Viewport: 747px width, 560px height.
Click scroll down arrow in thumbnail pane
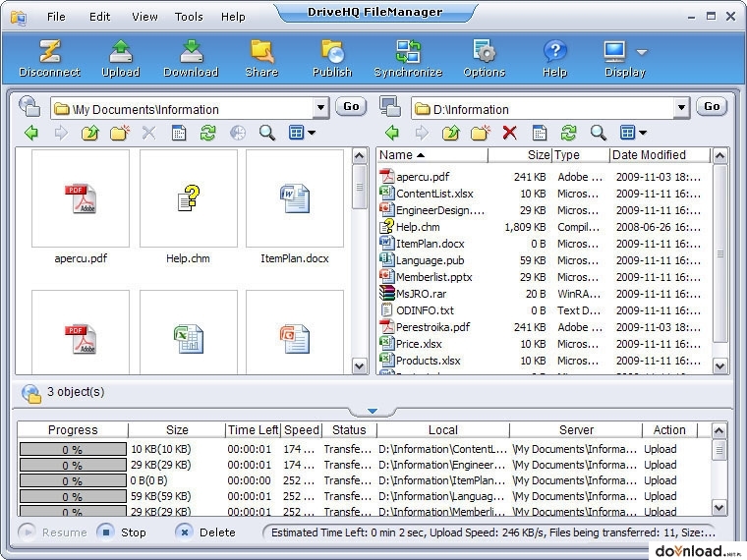coord(359,365)
